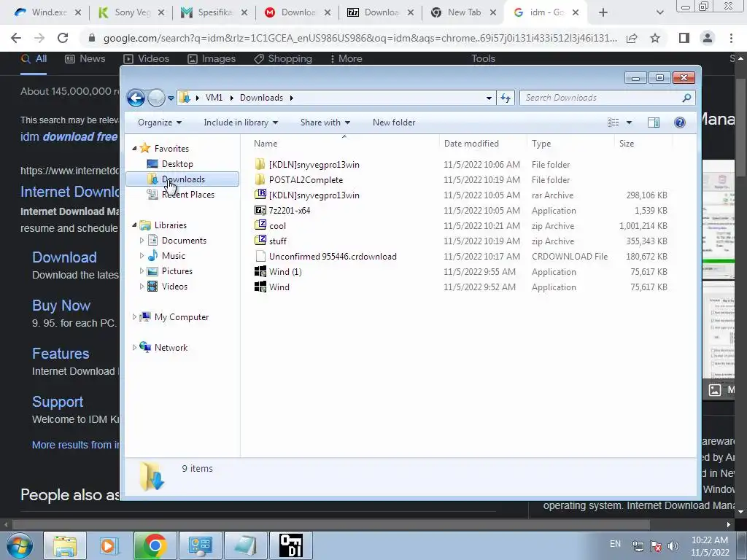Screen dimensions: 747x560
Task: Click the VM1 breadcrumb in the address bar
Action: [214, 98]
